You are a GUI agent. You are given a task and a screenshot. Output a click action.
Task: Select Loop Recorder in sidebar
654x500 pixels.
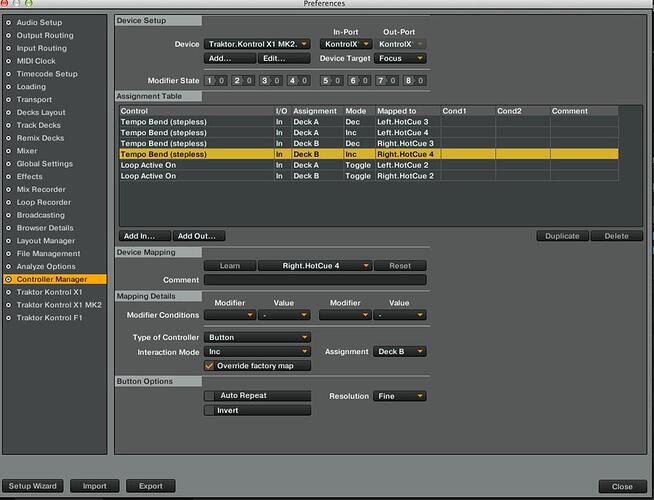[x=44, y=202]
